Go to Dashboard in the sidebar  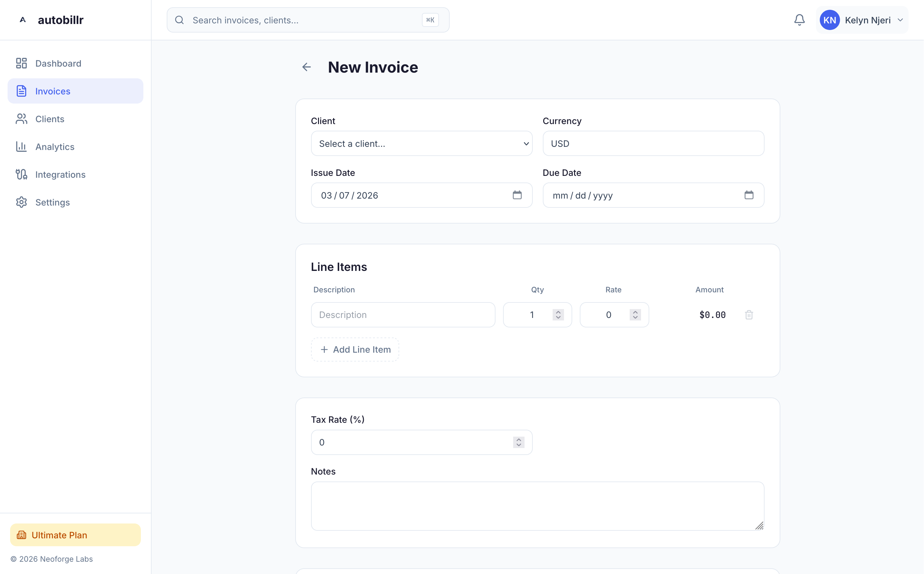(58, 63)
